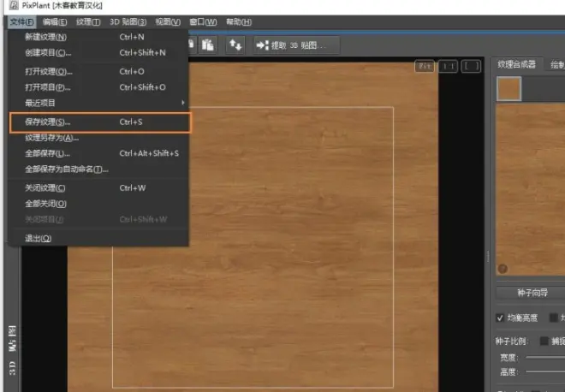Switch to the 纹理合成器 tab

tap(517, 64)
